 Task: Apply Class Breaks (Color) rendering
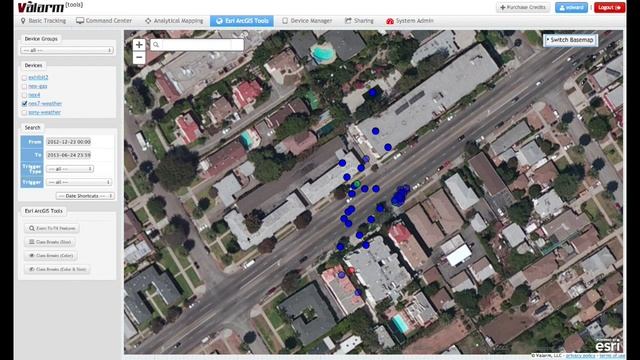coord(51,256)
